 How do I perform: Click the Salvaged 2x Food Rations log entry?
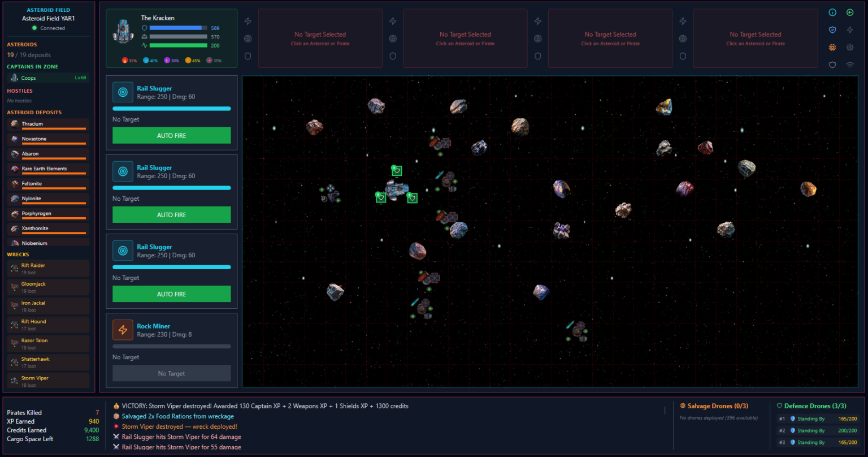point(173,416)
